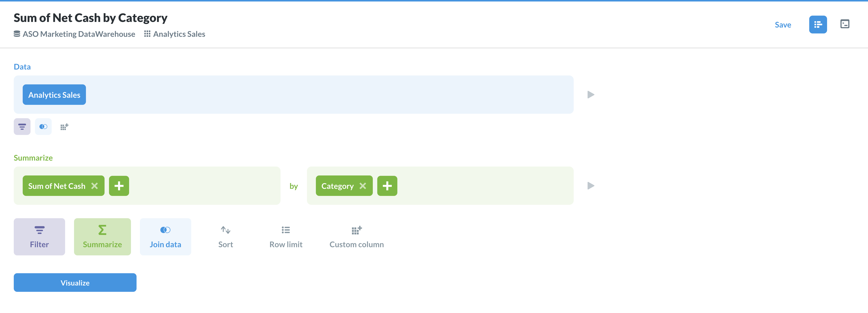The height and width of the screenshot is (313, 868).
Task: Preview Data step results arrow
Action: (590, 95)
